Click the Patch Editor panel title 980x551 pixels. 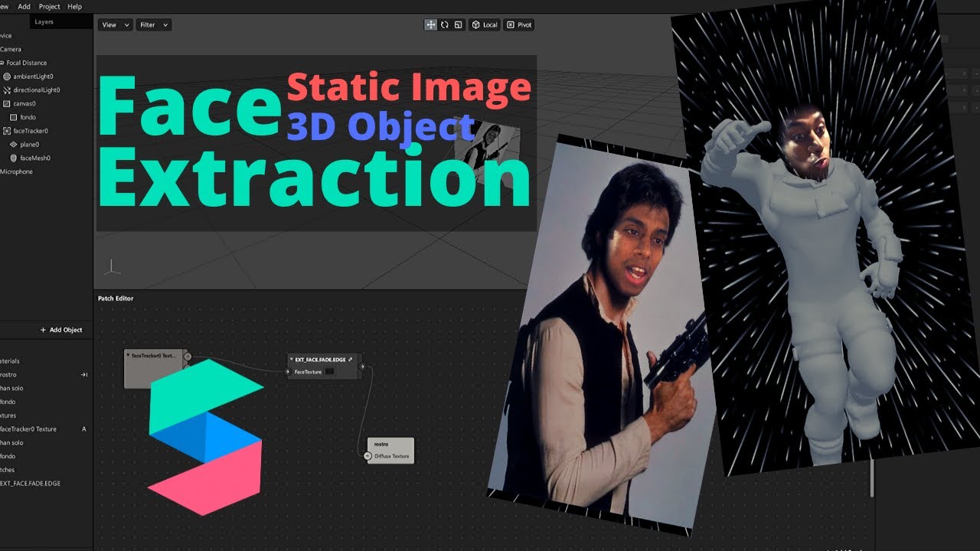click(116, 298)
